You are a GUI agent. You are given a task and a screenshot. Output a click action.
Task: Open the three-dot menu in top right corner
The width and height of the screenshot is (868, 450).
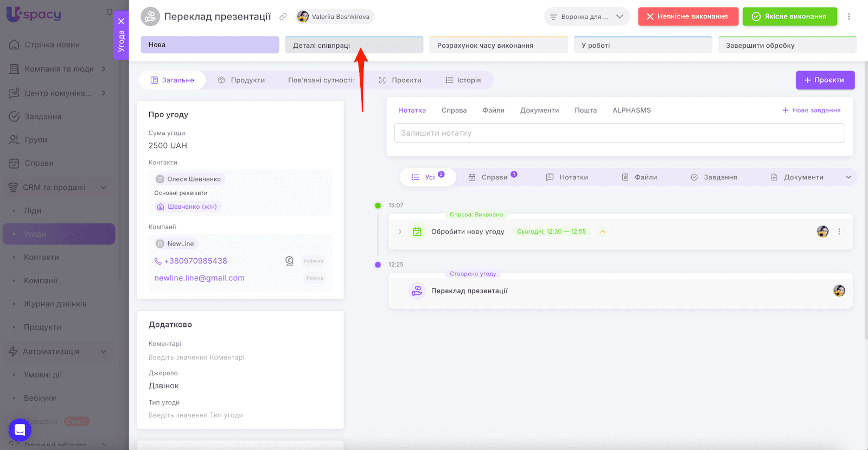coord(849,17)
